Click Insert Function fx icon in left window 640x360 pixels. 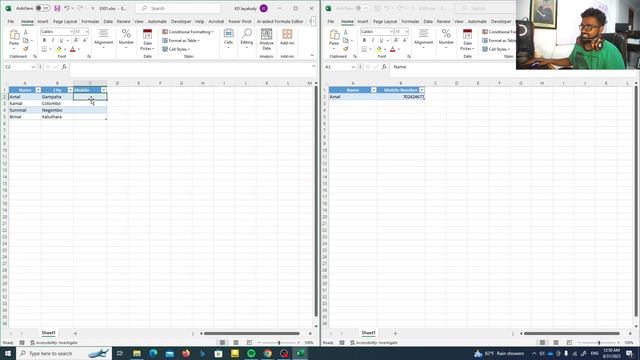coord(64,67)
